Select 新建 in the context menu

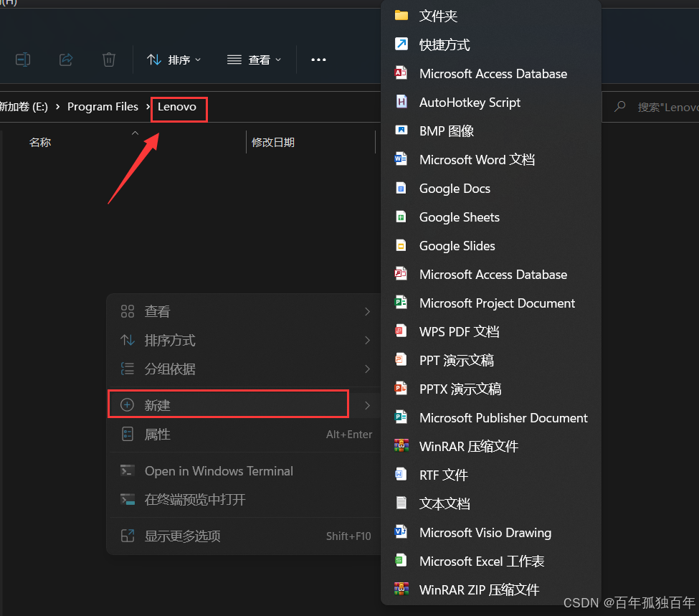coord(244,405)
